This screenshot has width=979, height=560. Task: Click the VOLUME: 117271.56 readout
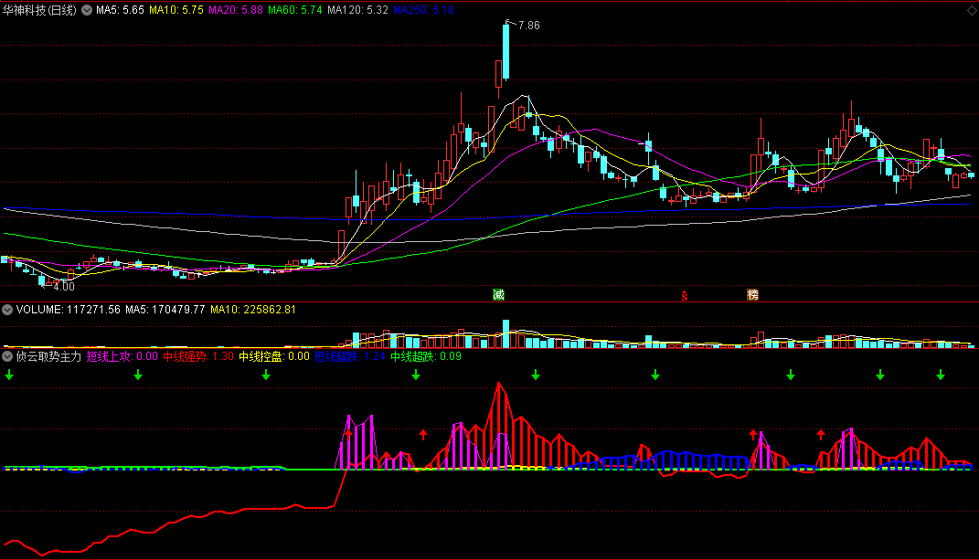pyautogui.click(x=68, y=310)
